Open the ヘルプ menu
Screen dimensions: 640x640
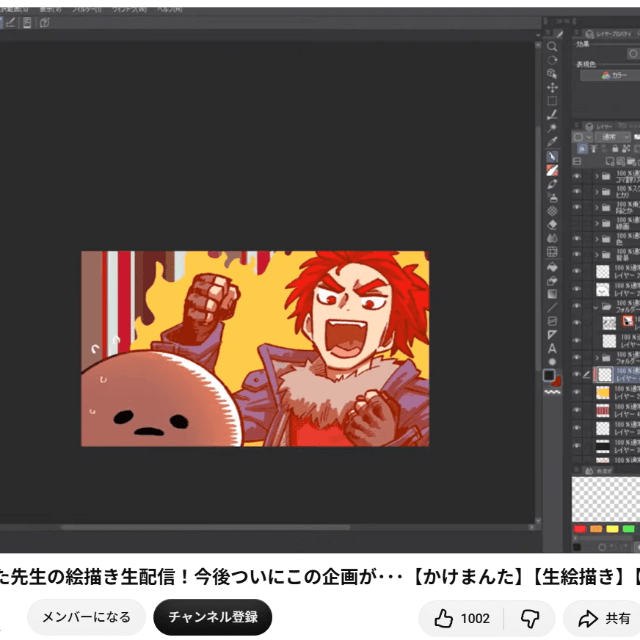click(169, 9)
